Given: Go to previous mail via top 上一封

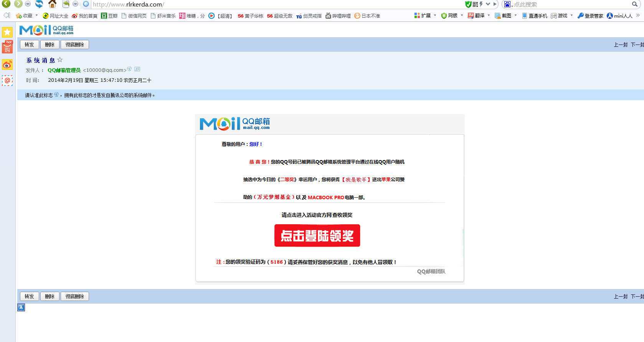Looking at the screenshot, I should pyautogui.click(x=621, y=45).
